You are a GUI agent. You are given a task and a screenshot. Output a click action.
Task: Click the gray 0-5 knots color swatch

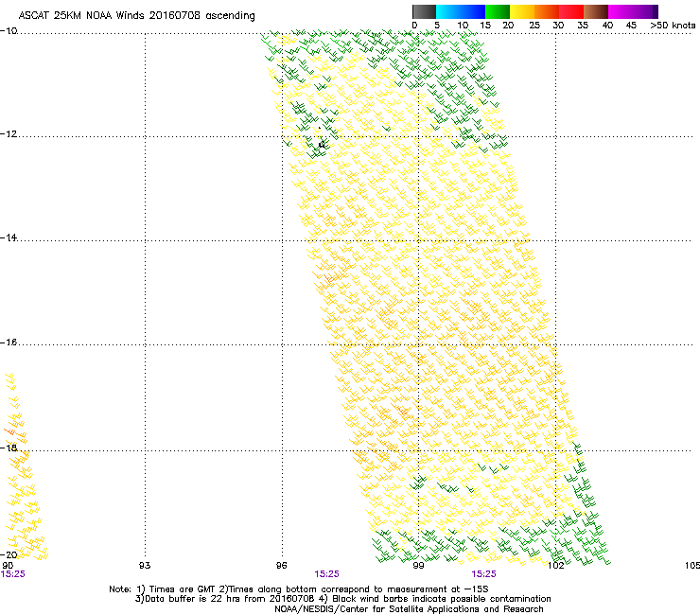click(x=424, y=11)
